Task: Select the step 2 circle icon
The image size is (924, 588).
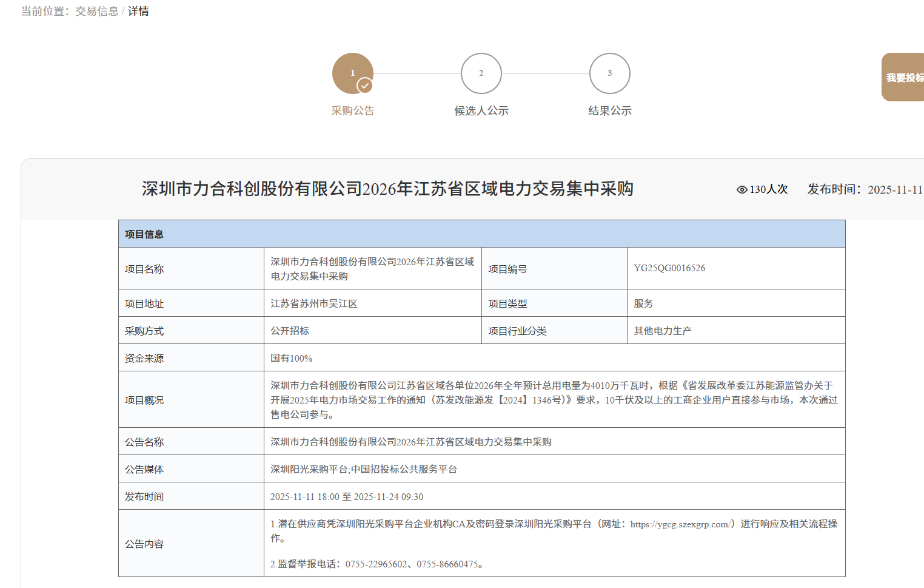Action: [x=481, y=73]
